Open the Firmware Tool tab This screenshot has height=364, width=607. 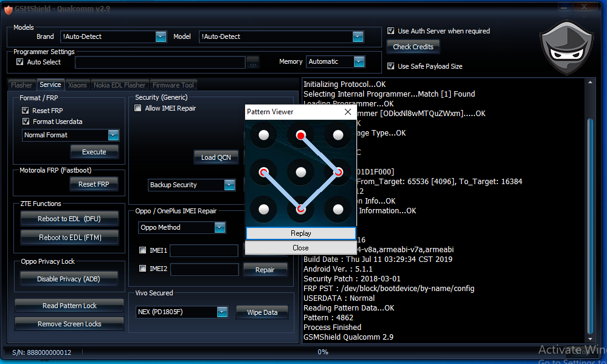173,85
